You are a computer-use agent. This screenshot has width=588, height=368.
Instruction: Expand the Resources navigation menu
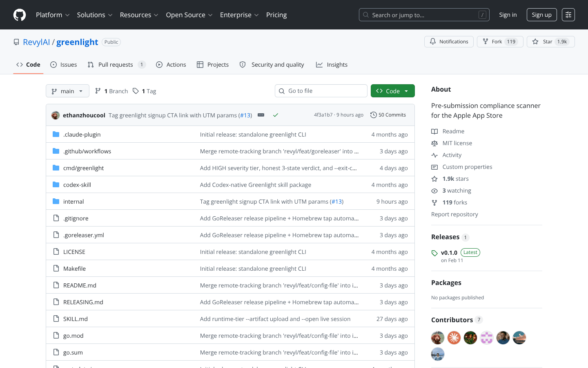coord(139,15)
